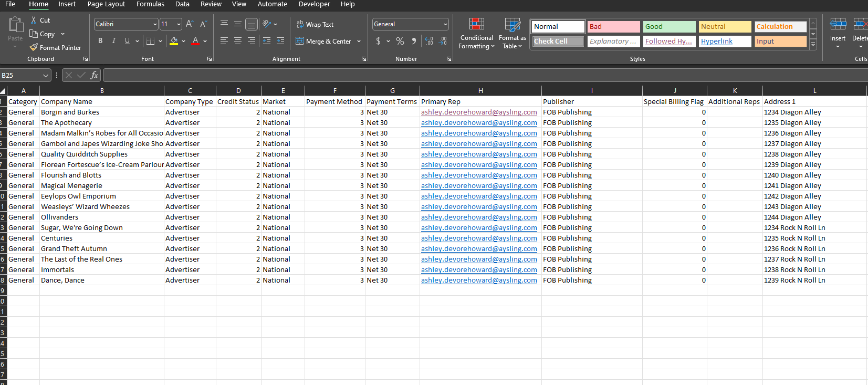
Task: Apply the Calculation cell style
Action: (780, 26)
